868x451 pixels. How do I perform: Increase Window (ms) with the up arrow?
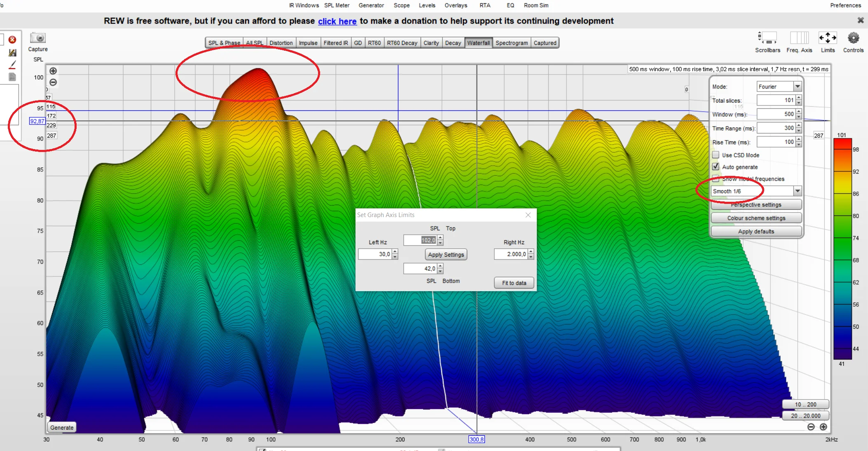[799, 112]
